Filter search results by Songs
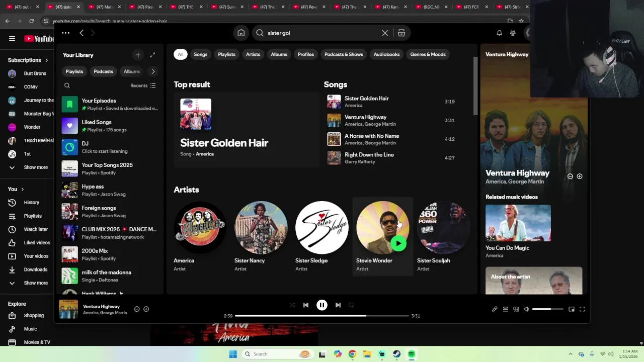Screen dimensions: 644x362 pos(201,54)
